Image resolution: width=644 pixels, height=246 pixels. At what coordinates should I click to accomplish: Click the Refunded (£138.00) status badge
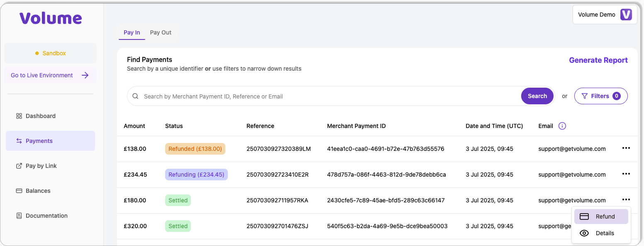click(x=195, y=149)
